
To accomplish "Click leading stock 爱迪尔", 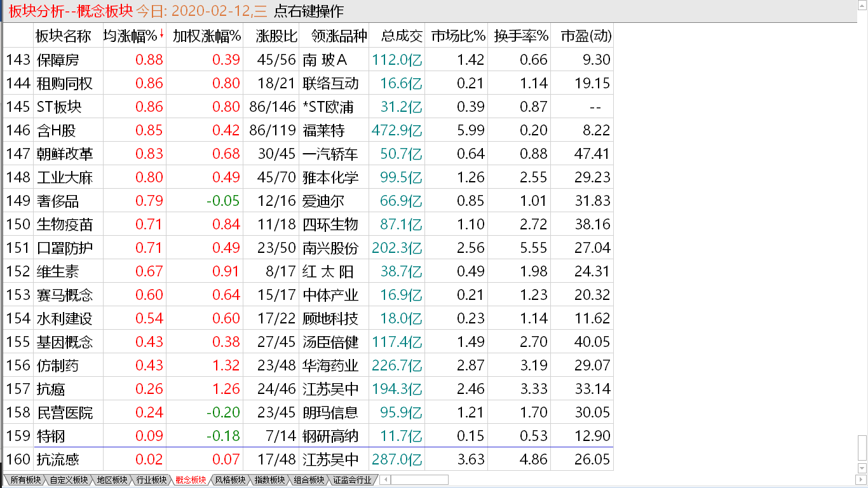I will [x=323, y=201].
